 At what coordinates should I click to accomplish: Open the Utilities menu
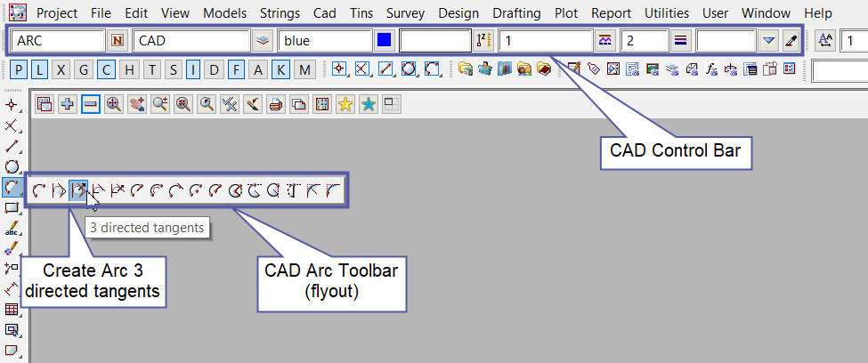[667, 13]
